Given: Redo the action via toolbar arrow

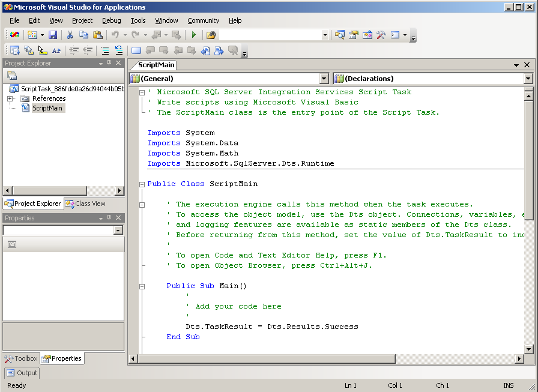Looking at the screenshot, I should pyautogui.click(x=135, y=35).
